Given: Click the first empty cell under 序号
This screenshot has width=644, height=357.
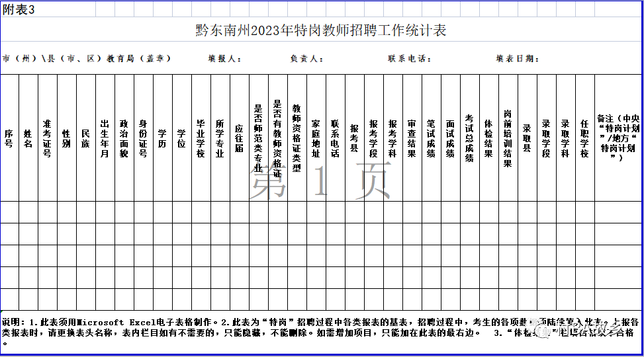Looking at the screenshot, I should click(9, 212).
